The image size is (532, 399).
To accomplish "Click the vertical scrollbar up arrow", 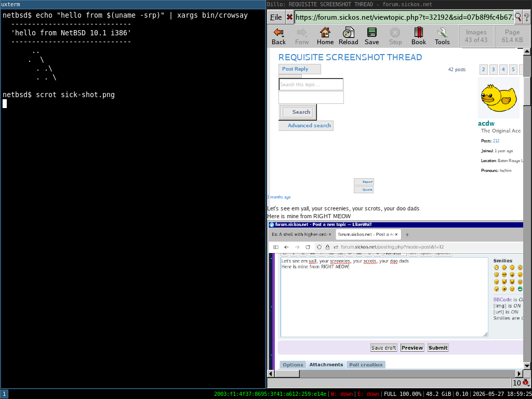I will [x=527, y=52].
